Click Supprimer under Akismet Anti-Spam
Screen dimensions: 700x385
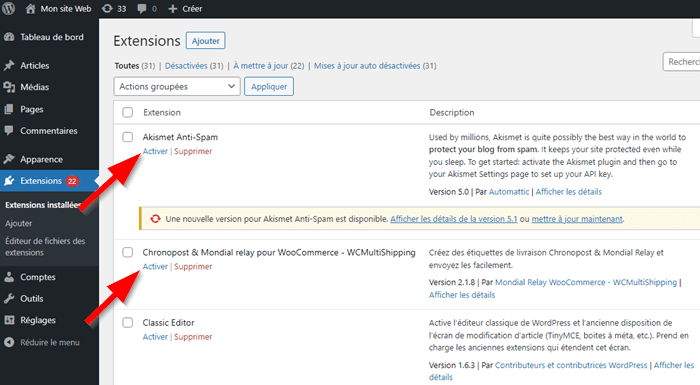coord(193,151)
